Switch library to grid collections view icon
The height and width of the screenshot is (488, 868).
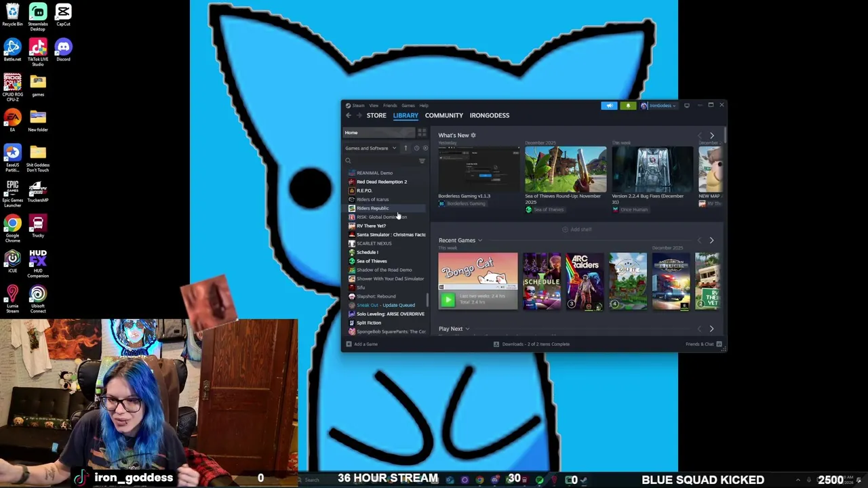tap(422, 132)
